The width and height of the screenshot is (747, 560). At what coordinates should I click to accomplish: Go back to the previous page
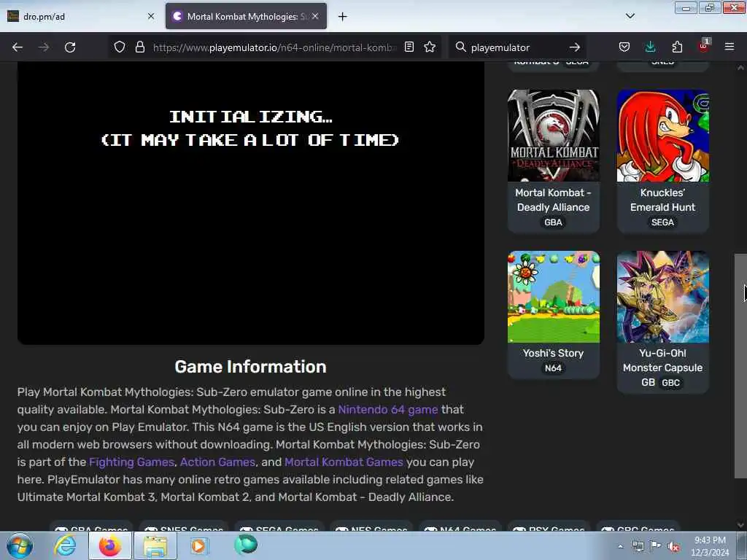(x=18, y=47)
